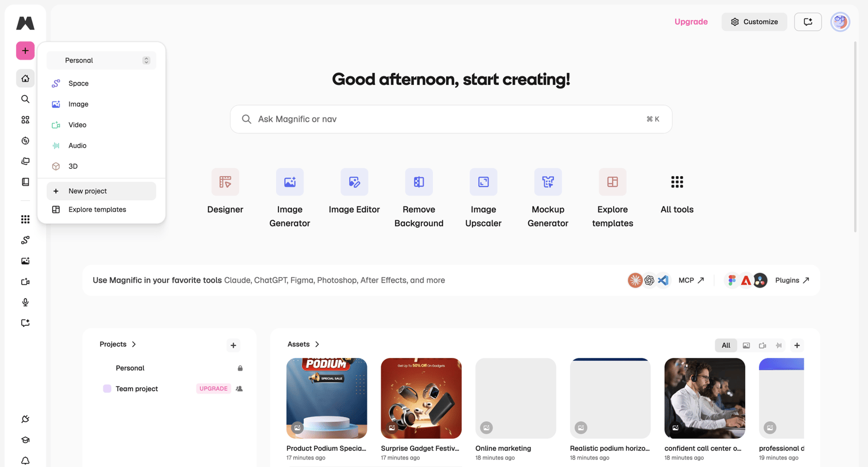The width and height of the screenshot is (868, 467).
Task: Open Product Podium Special asset thumbnail
Action: point(327,398)
